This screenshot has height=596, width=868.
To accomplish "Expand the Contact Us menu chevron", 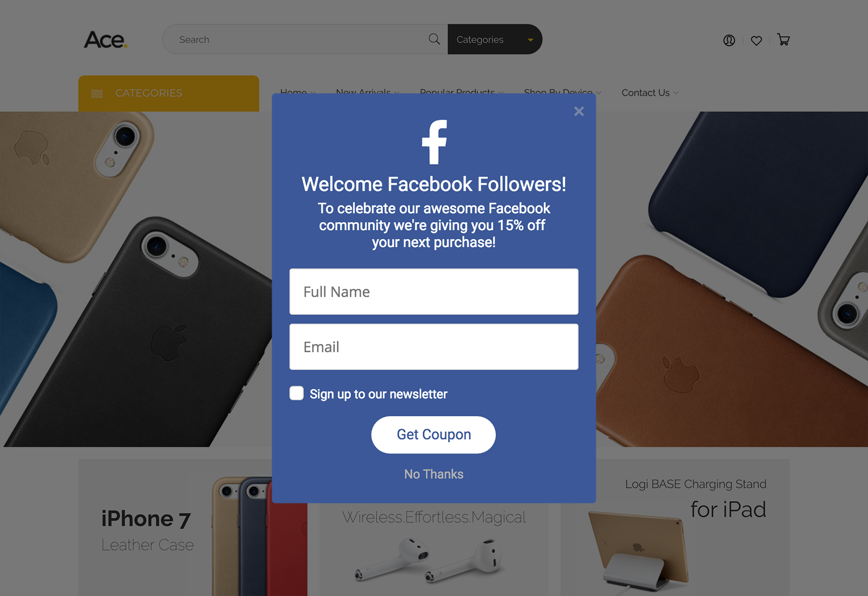I will [x=675, y=93].
